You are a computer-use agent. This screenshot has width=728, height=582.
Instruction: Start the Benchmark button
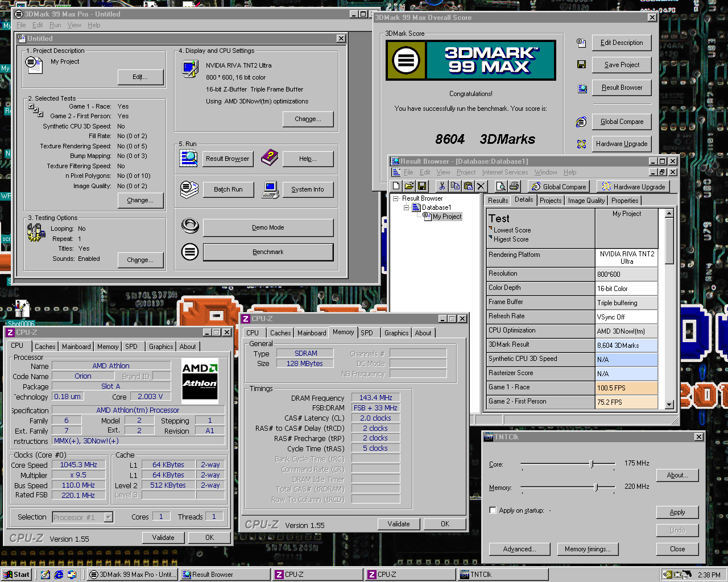(x=268, y=252)
